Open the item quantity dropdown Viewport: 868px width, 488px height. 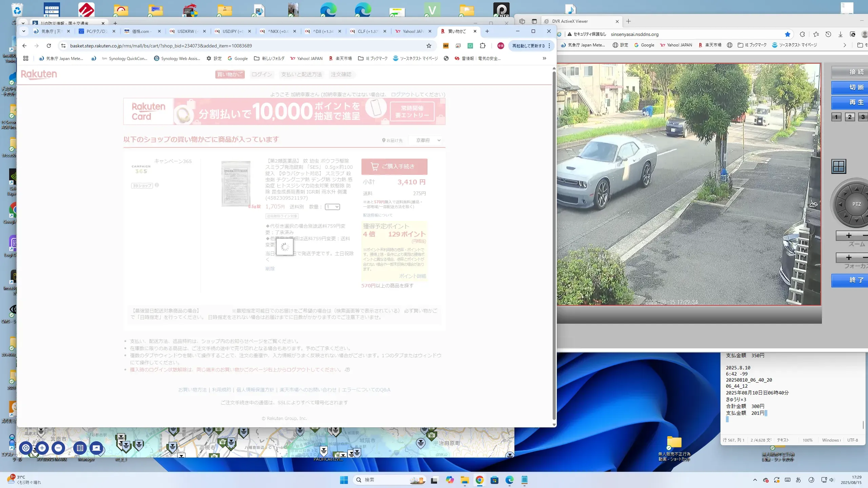tap(332, 207)
